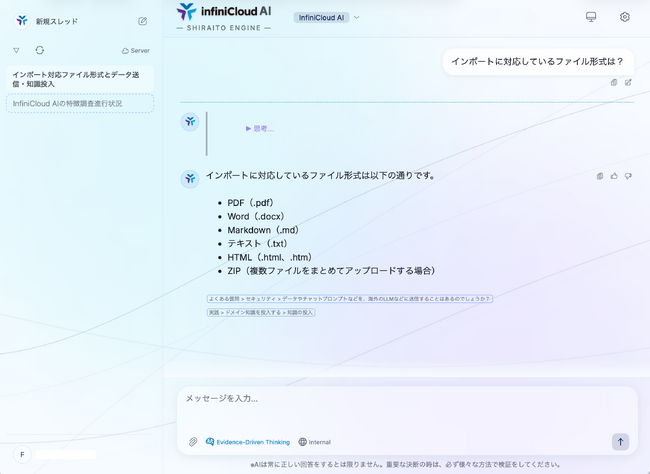
Task: Expand the 思考 thinking section
Action: [260, 129]
